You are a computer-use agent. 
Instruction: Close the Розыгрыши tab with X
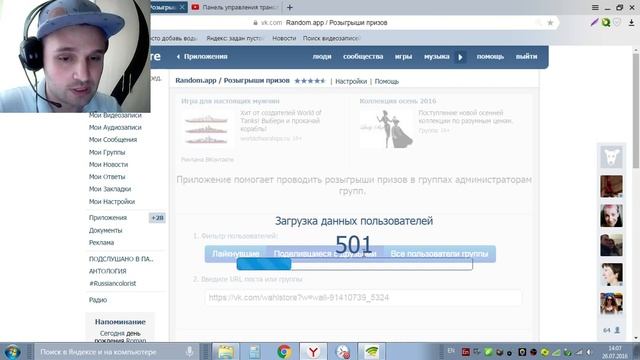(182, 7)
